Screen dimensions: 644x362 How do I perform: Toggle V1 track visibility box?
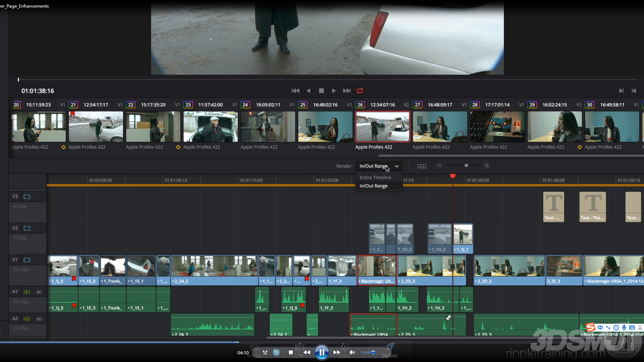[27, 260]
